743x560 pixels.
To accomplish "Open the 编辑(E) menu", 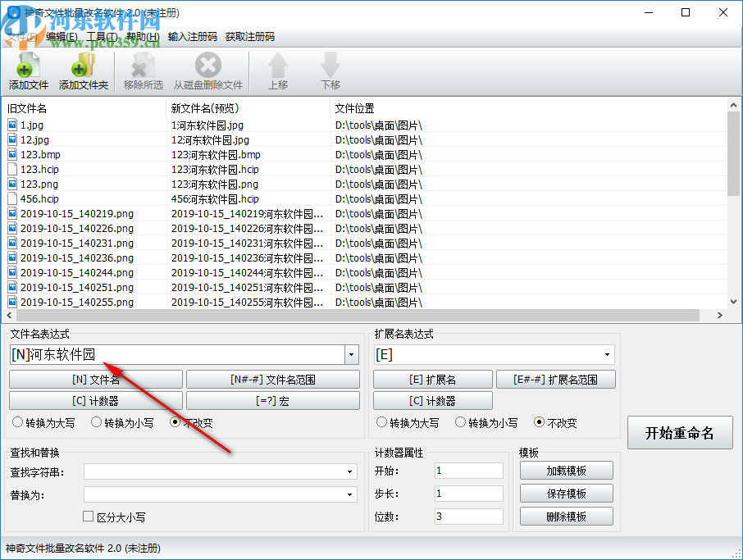I will coord(62,37).
